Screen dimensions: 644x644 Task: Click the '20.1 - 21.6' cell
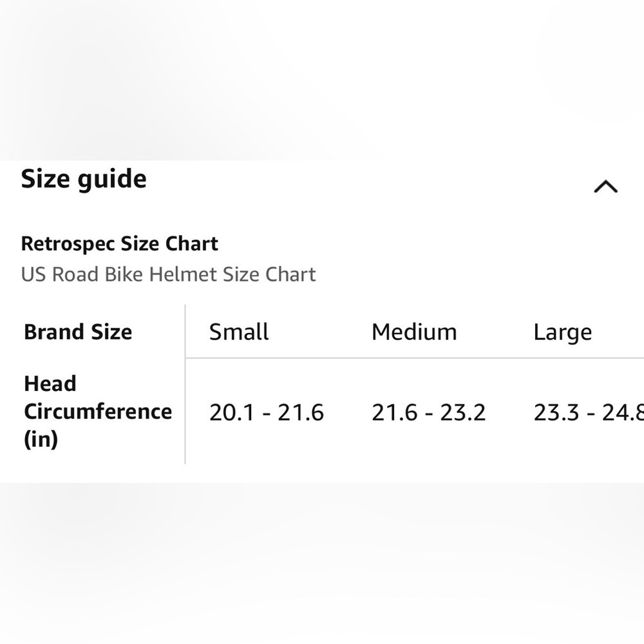pyautogui.click(x=267, y=413)
